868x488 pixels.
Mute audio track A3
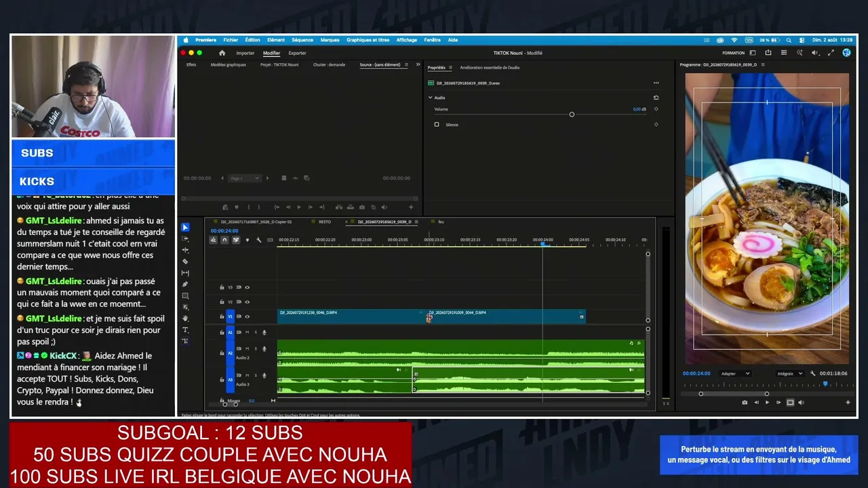pyautogui.click(x=247, y=375)
